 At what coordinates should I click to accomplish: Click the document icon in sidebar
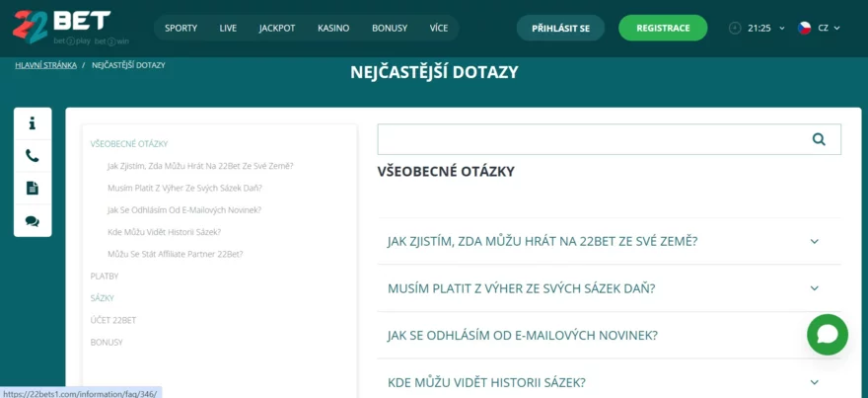tap(32, 189)
